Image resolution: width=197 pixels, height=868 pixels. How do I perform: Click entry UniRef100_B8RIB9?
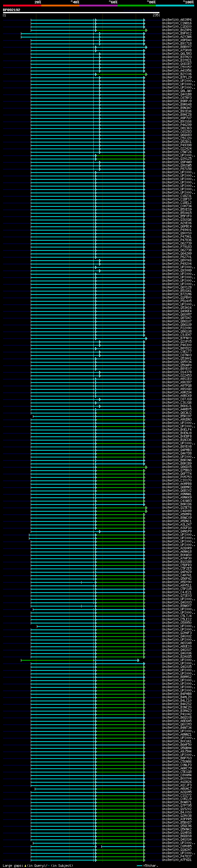pyautogui.click(x=177, y=464)
